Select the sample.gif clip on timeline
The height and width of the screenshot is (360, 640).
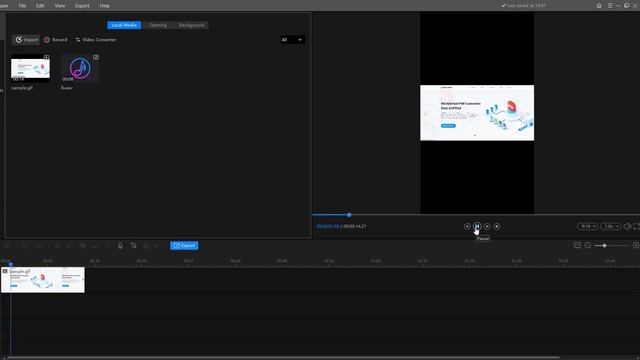[x=43, y=280]
